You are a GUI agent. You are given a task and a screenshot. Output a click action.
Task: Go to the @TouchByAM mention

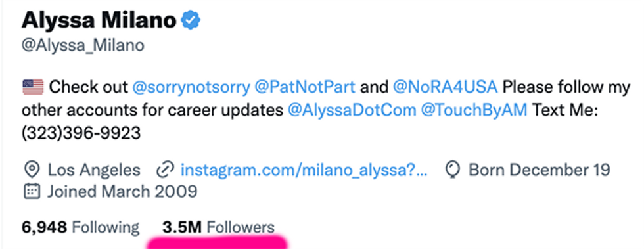click(x=474, y=110)
